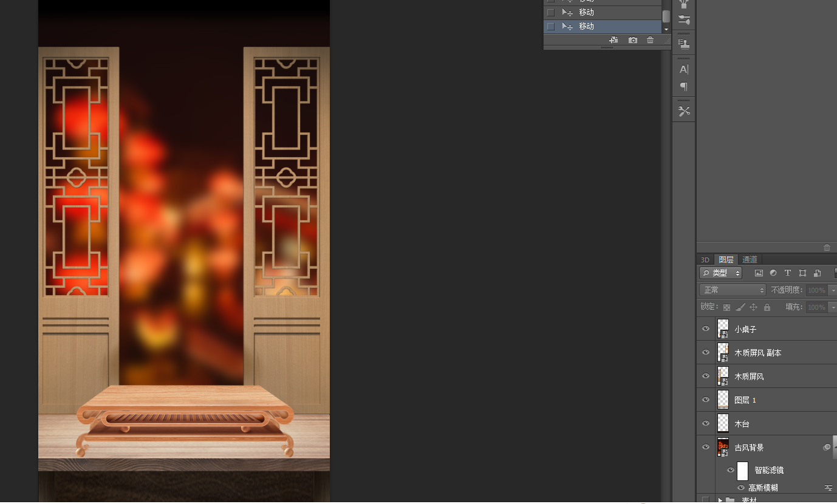Open the Character panel icon
The image size is (837, 504).
[x=684, y=69]
